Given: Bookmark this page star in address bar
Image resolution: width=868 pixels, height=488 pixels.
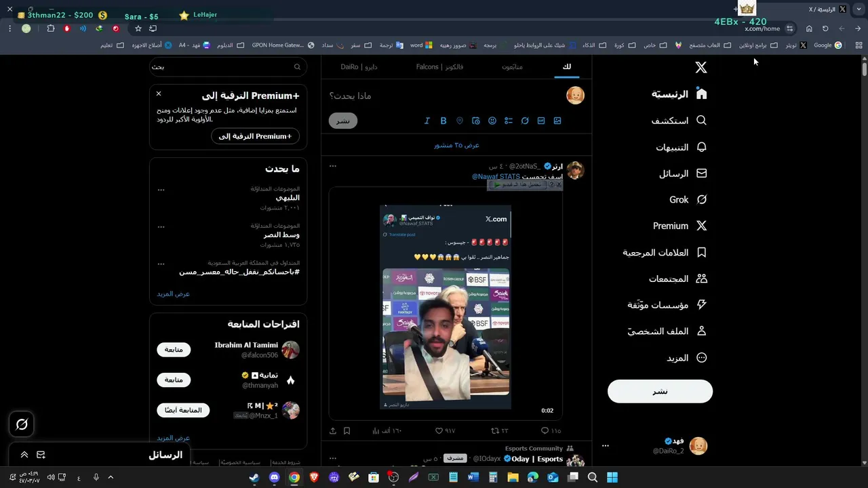Looking at the screenshot, I should click(x=138, y=28).
